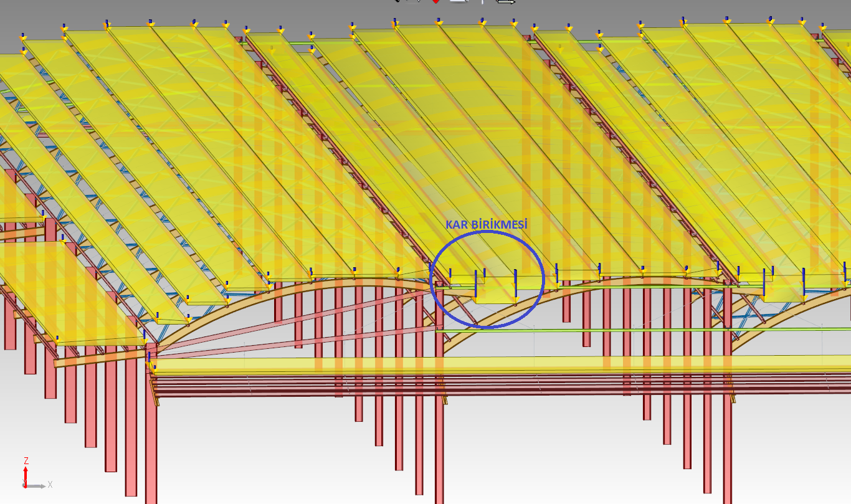Click the red marker icon at top edge
The image size is (851, 504).
[x=435, y=2]
